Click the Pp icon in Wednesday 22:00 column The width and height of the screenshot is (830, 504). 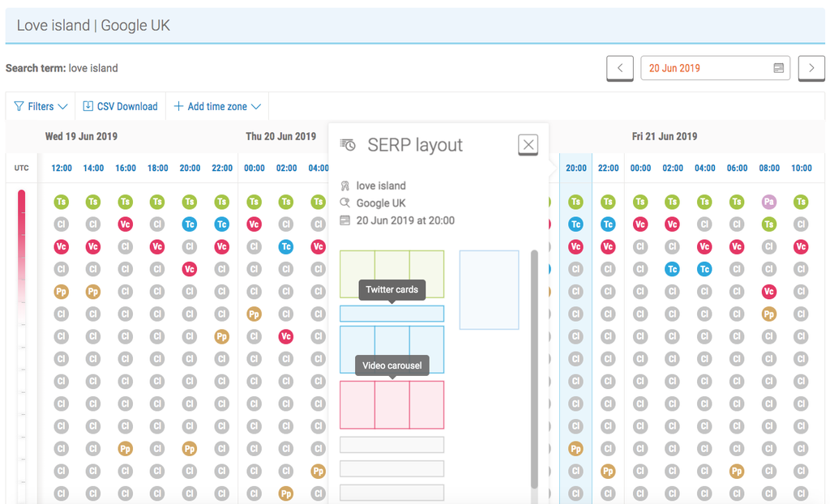(221, 336)
